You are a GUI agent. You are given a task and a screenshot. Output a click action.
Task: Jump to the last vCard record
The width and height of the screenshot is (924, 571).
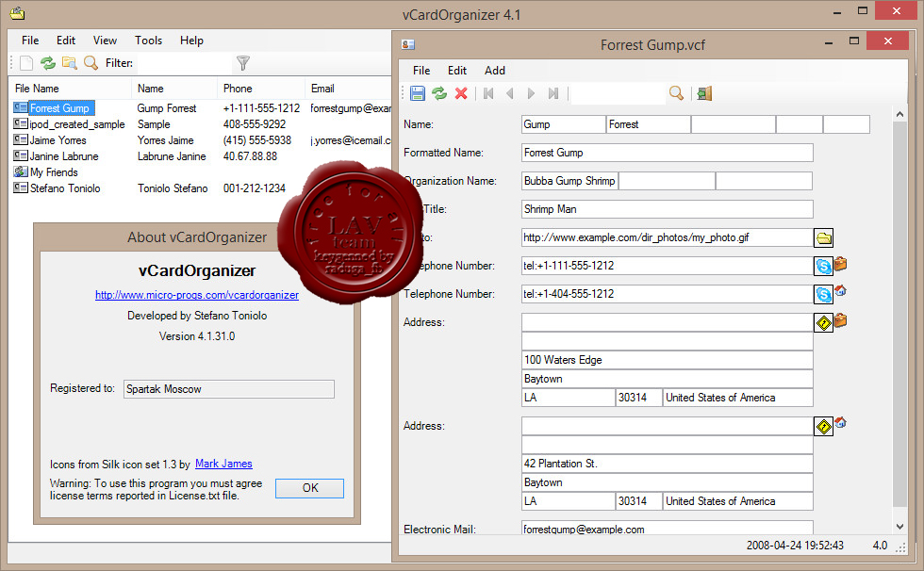tap(553, 93)
